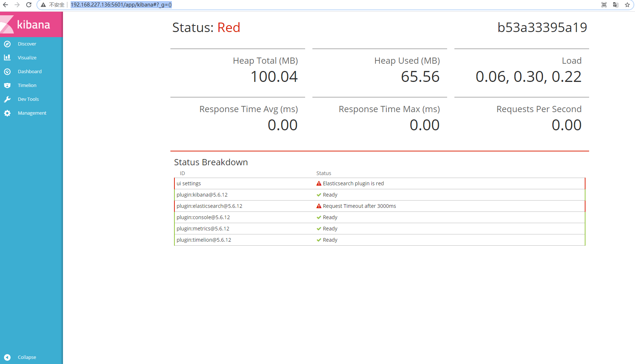This screenshot has width=635, height=364.
Task: Open the Management menu item
Action: [x=32, y=113]
